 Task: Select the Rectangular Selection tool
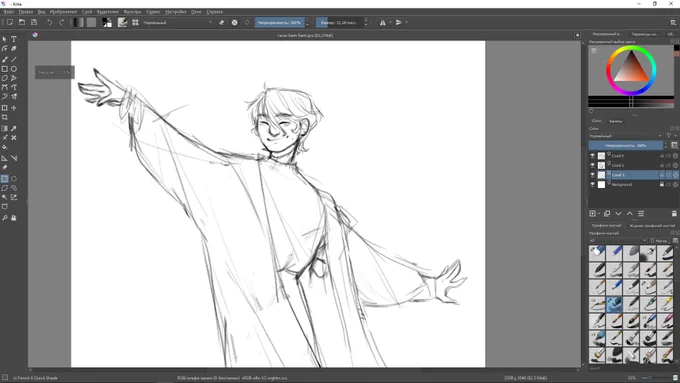tap(5, 179)
